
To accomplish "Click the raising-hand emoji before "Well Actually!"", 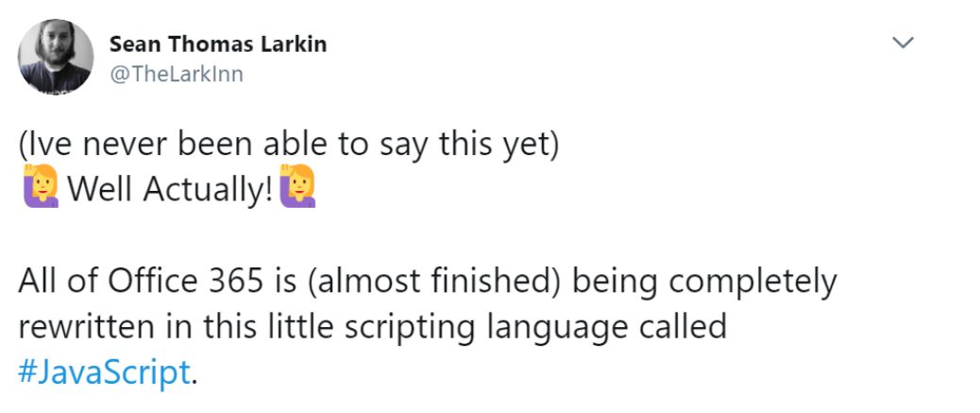I will point(40,190).
